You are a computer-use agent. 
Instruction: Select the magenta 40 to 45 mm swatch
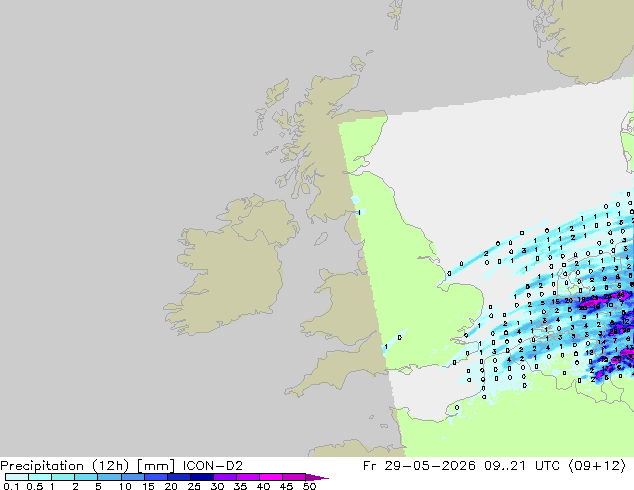(x=271, y=477)
